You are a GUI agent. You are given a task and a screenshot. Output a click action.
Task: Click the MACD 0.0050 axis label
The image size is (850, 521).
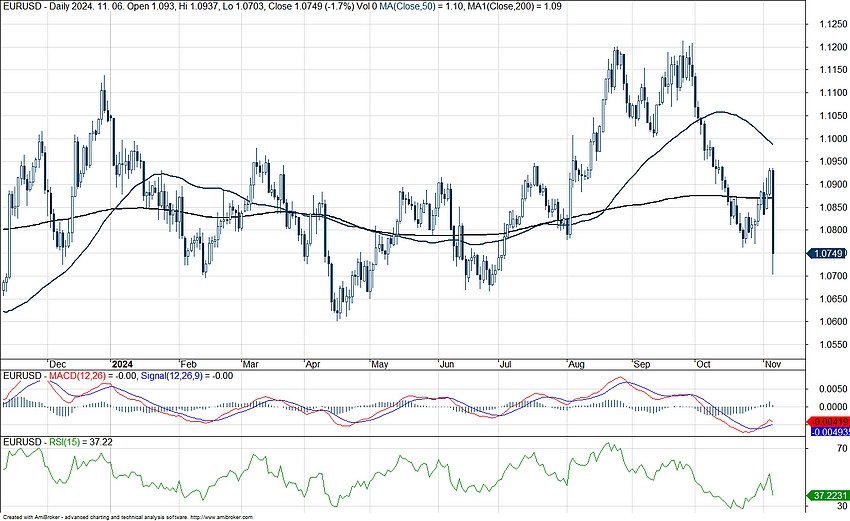(x=829, y=388)
